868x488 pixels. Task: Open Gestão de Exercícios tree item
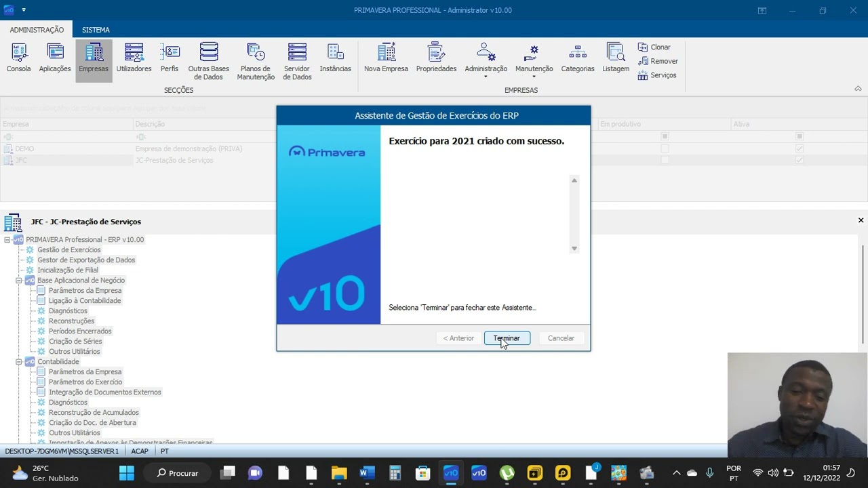pyautogui.click(x=68, y=250)
